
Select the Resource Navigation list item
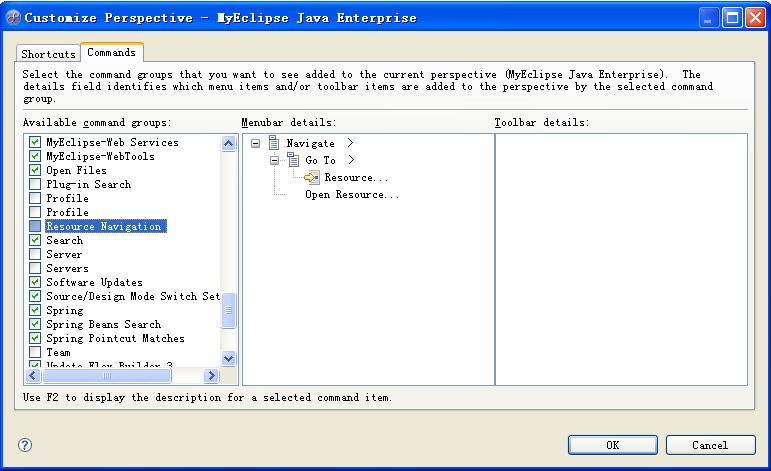click(x=106, y=226)
